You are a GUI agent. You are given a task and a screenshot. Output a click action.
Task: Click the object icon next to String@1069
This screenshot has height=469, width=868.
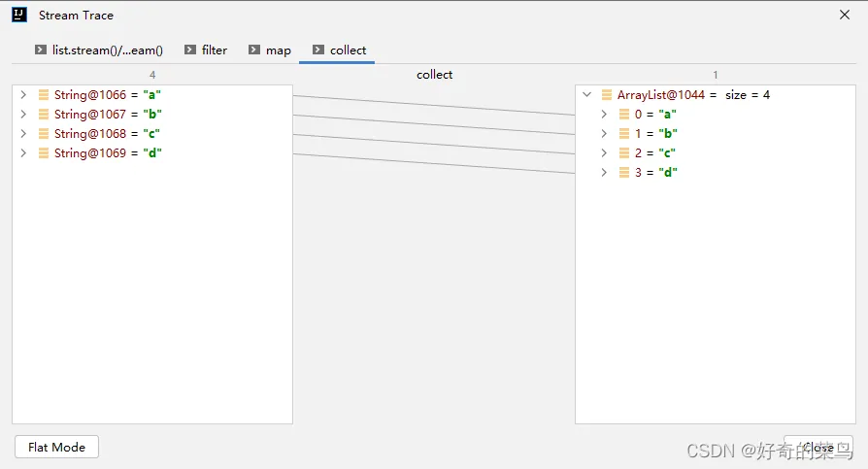click(44, 153)
